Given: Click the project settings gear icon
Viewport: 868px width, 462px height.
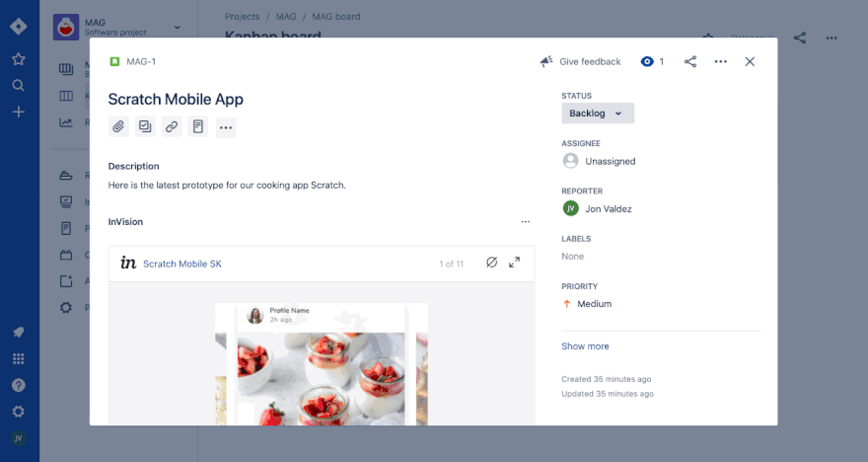Looking at the screenshot, I should pos(66,307).
